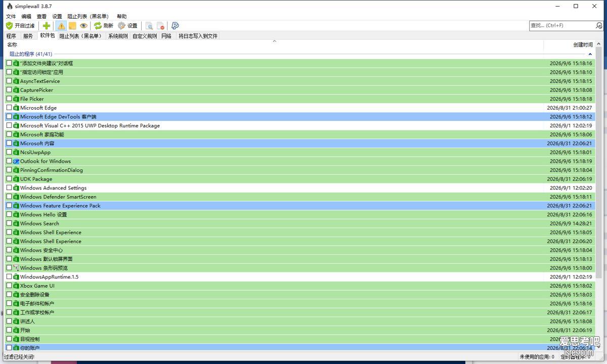The width and height of the screenshot is (607, 364).
Task: Tick the checkbox for AsyncTextService
Action: pos(9,81)
